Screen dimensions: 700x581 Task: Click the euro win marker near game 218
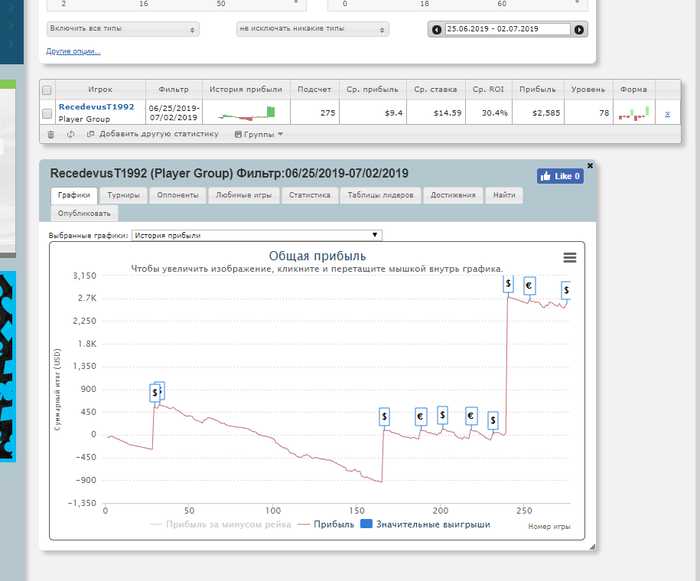[x=471, y=416]
